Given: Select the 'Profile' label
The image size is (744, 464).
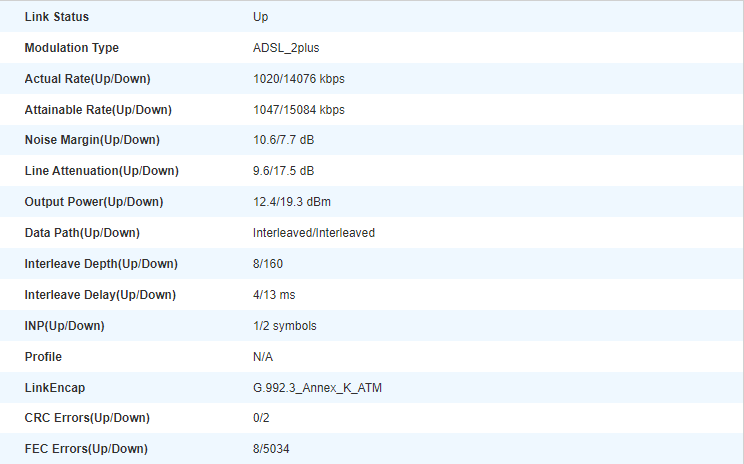Looking at the screenshot, I should tap(43, 357).
